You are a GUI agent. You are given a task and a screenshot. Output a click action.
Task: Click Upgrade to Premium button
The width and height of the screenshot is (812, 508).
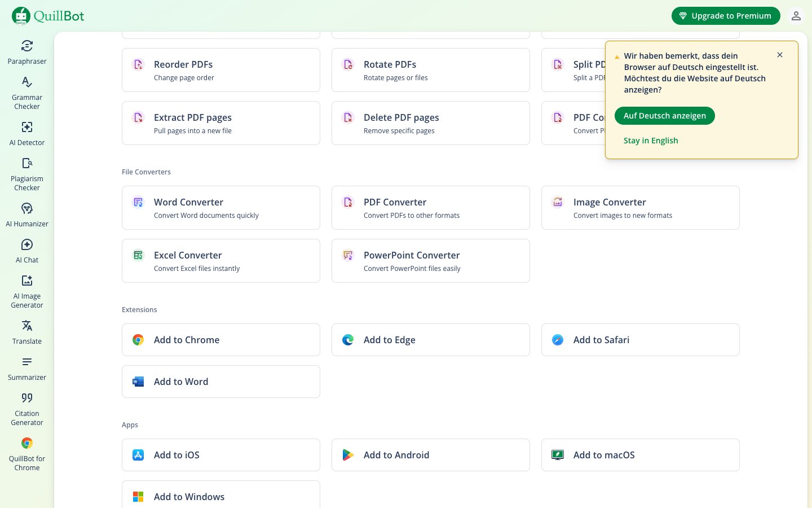(725, 16)
